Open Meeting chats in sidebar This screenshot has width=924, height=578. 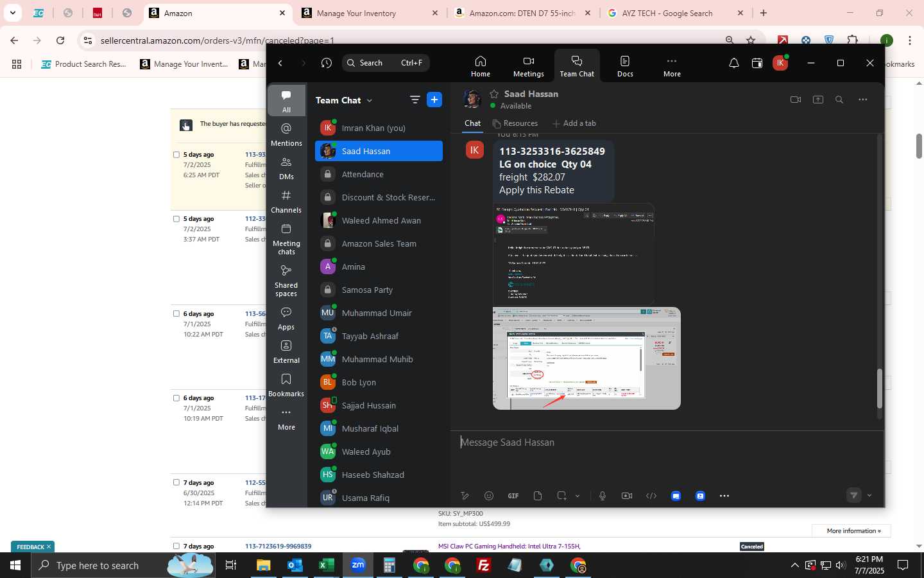(x=286, y=239)
